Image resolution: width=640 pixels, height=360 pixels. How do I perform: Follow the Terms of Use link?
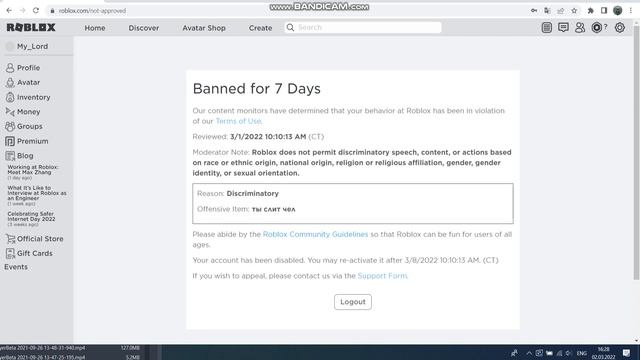click(238, 121)
